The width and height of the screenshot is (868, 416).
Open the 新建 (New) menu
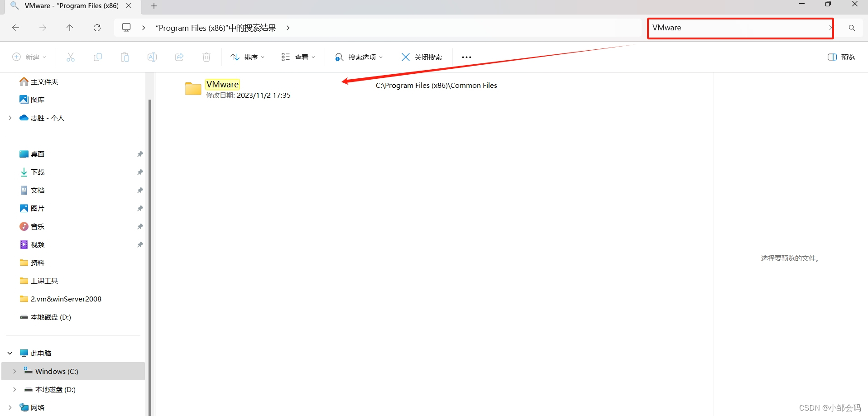pyautogui.click(x=29, y=57)
